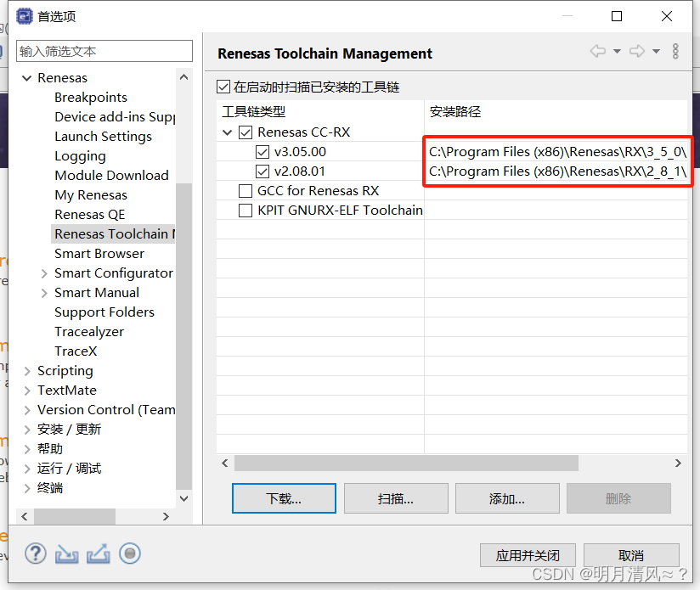
Task: Click the filter text input field
Action: [x=104, y=51]
